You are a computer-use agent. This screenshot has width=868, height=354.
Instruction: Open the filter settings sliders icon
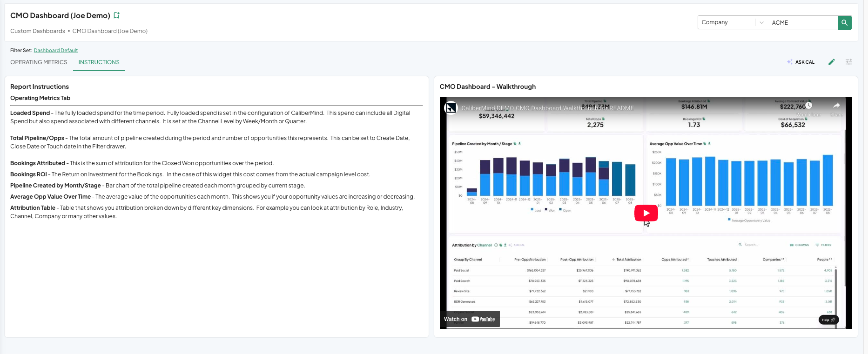click(x=849, y=62)
